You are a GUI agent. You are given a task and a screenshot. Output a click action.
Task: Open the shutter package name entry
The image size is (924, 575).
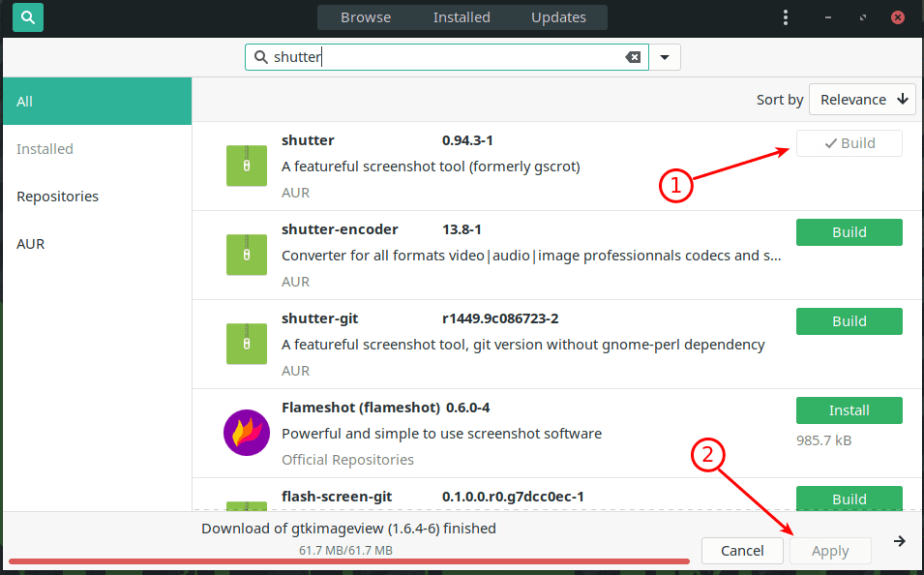308,140
